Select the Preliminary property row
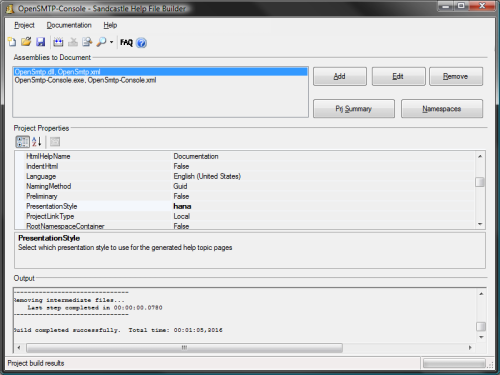Image resolution: width=500 pixels, height=375 pixels. (x=245, y=196)
